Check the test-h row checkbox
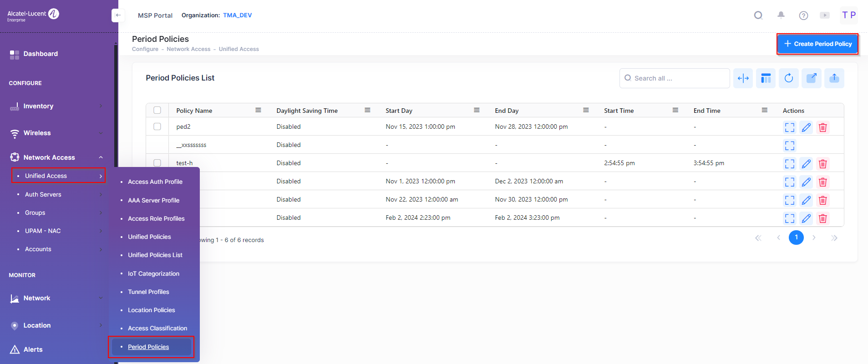The image size is (868, 364). coord(157,163)
